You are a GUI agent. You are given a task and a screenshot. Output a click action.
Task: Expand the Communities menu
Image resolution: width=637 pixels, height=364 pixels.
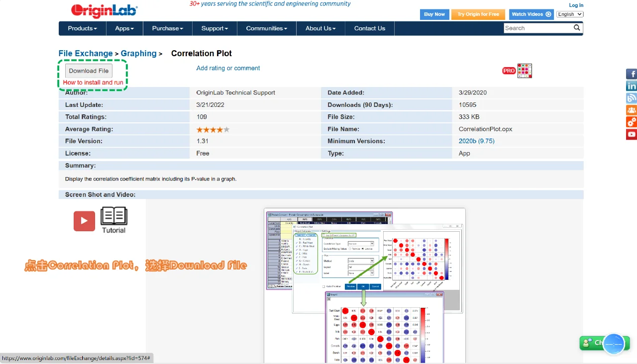click(x=267, y=28)
